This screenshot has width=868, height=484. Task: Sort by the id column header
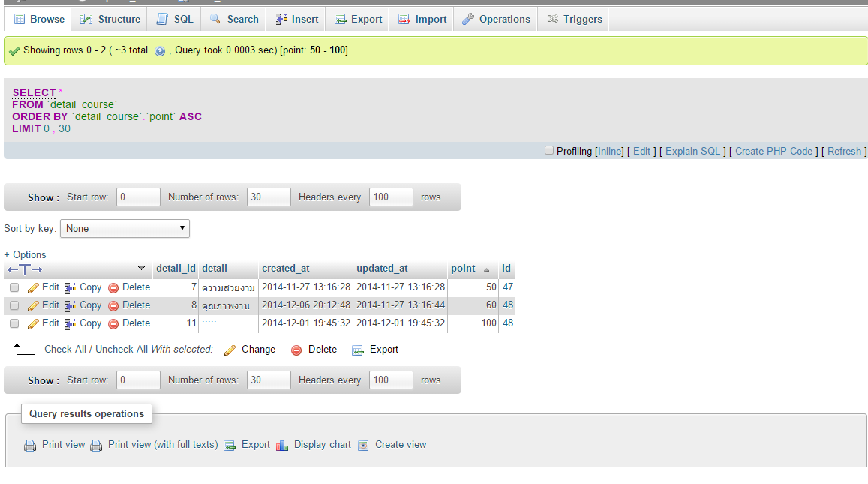506,268
